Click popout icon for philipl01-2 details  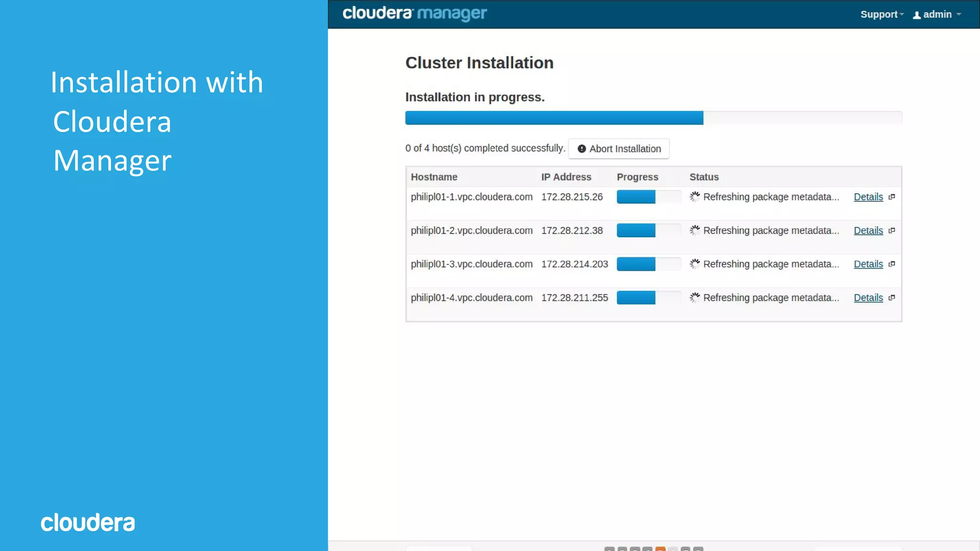coord(891,231)
